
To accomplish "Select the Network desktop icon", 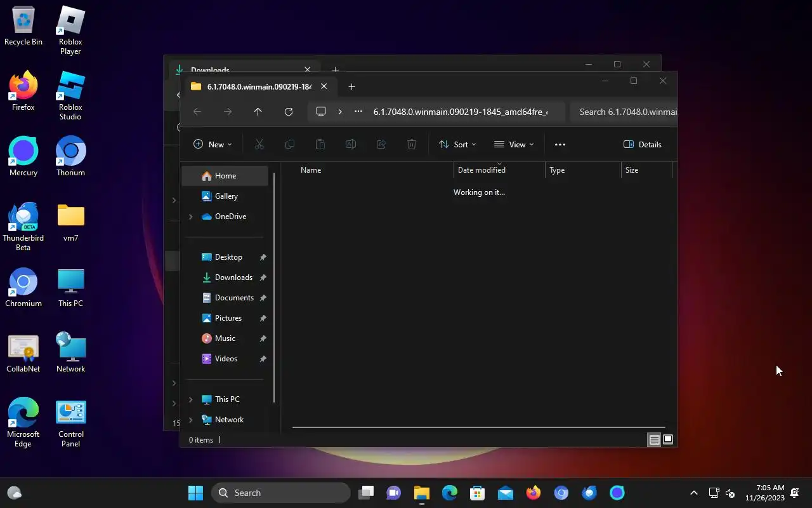I will point(70,352).
